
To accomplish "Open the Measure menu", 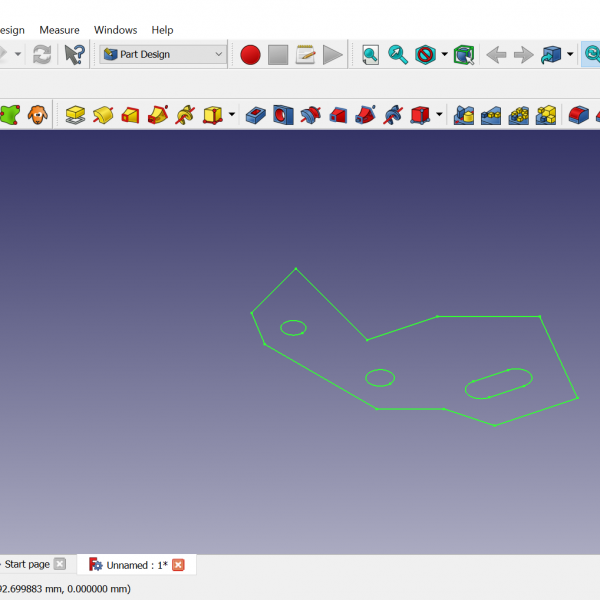I will pyautogui.click(x=59, y=30).
